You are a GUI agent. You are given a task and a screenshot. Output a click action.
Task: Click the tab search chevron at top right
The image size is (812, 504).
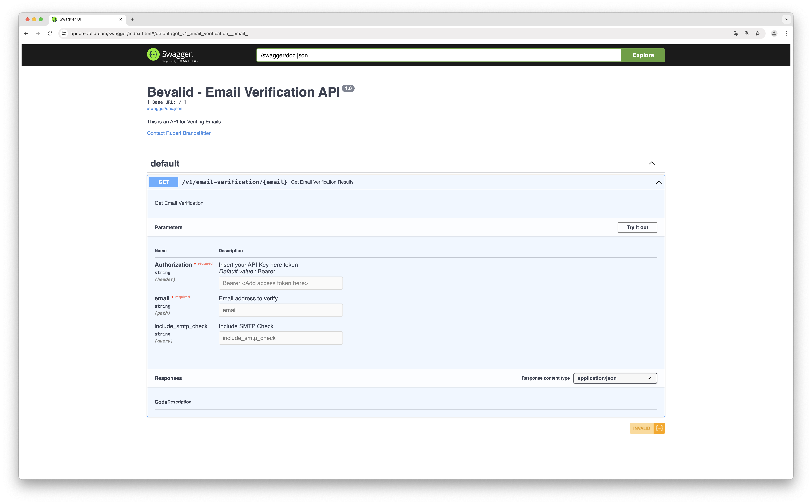tap(787, 19)
